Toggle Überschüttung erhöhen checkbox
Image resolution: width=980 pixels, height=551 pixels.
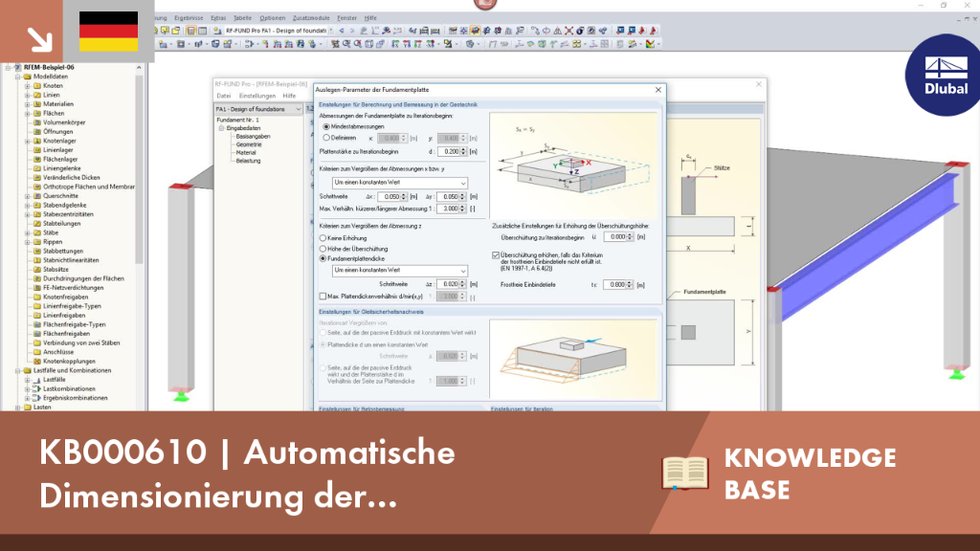click(496, 254)
